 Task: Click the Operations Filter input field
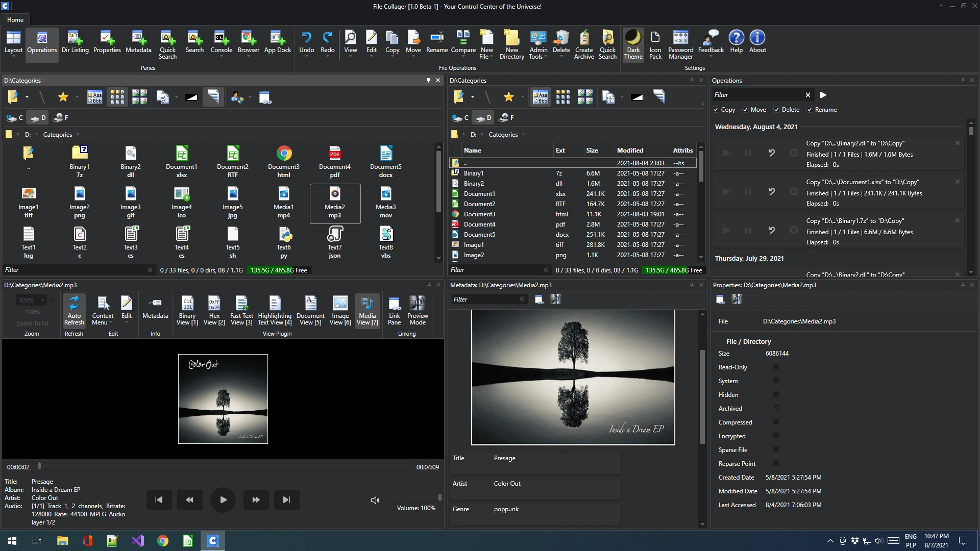click(x=758, y=95)
